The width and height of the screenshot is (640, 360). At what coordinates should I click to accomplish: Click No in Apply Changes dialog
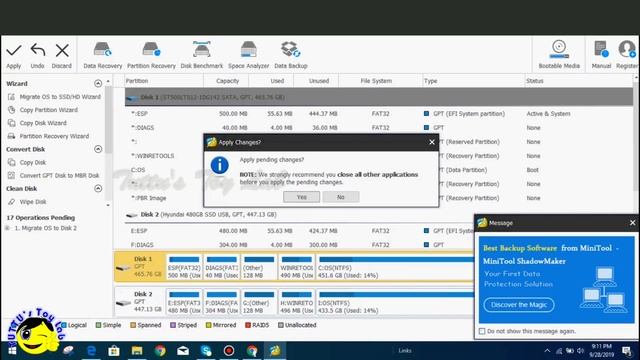pyautogui.click(x=341, y=197)
